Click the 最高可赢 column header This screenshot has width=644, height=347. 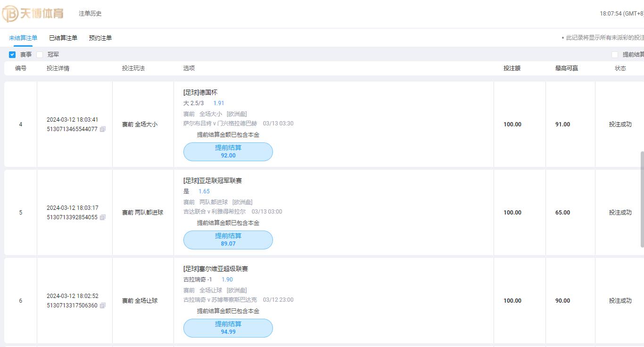(567, 68)
